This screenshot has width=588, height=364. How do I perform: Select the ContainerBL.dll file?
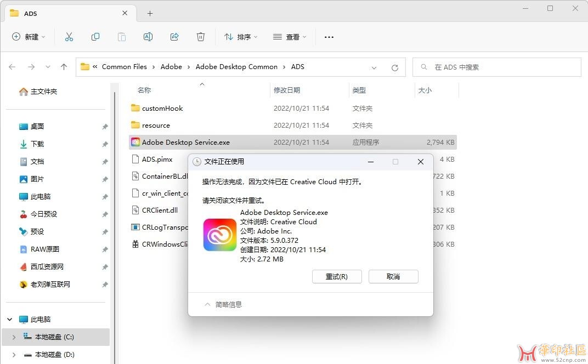click(160, 176)
